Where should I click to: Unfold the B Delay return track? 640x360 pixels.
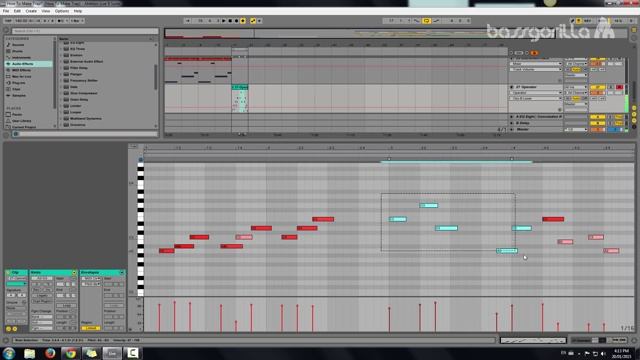pos(512,123)
